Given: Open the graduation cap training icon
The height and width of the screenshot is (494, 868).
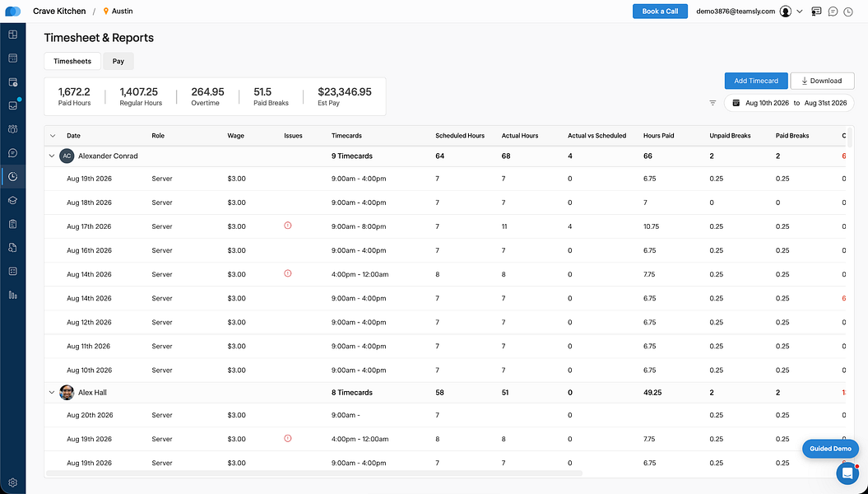Looking at the screenshot, I should point(12,200).
